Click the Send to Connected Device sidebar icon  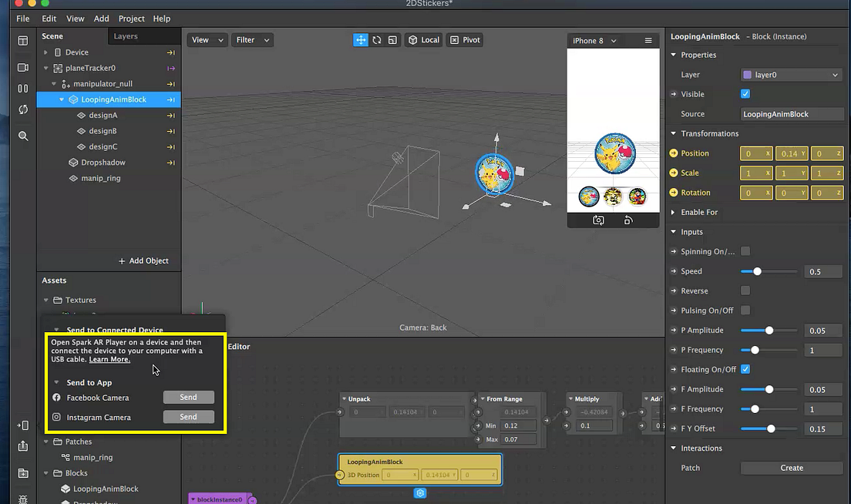[22, 425]
